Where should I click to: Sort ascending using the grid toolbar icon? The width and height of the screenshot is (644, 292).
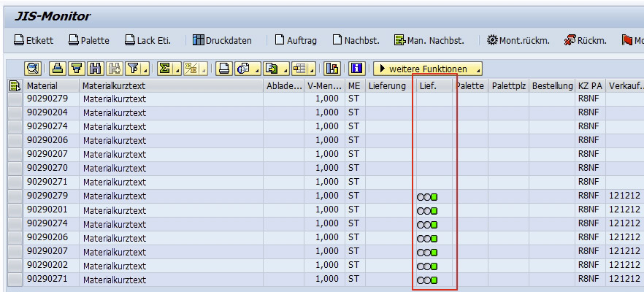pos(59,69)
